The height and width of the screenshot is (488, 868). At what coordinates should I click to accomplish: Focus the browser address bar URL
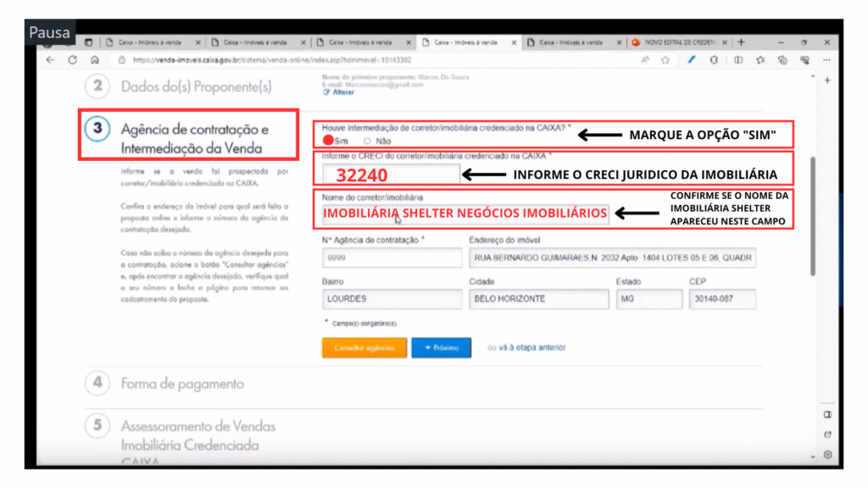click(272, 60)
